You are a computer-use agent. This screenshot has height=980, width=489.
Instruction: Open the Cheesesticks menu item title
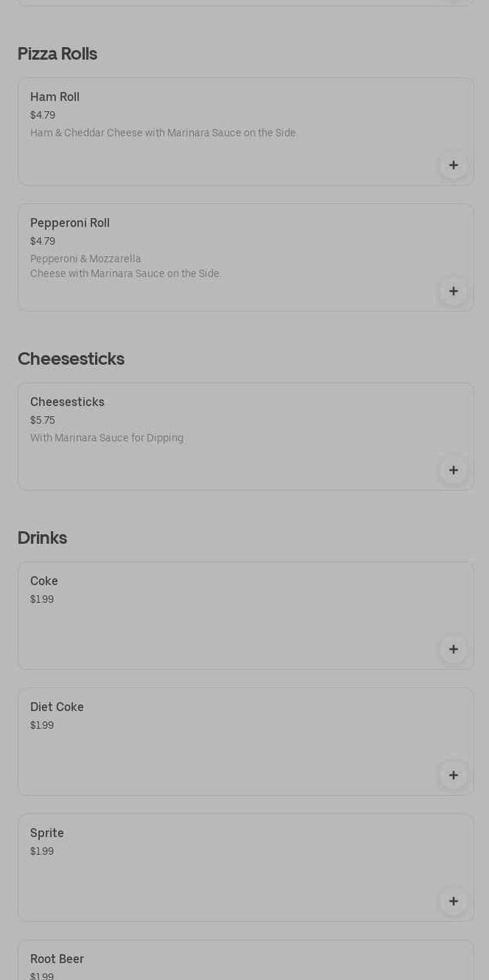click(x=67, y=402)
